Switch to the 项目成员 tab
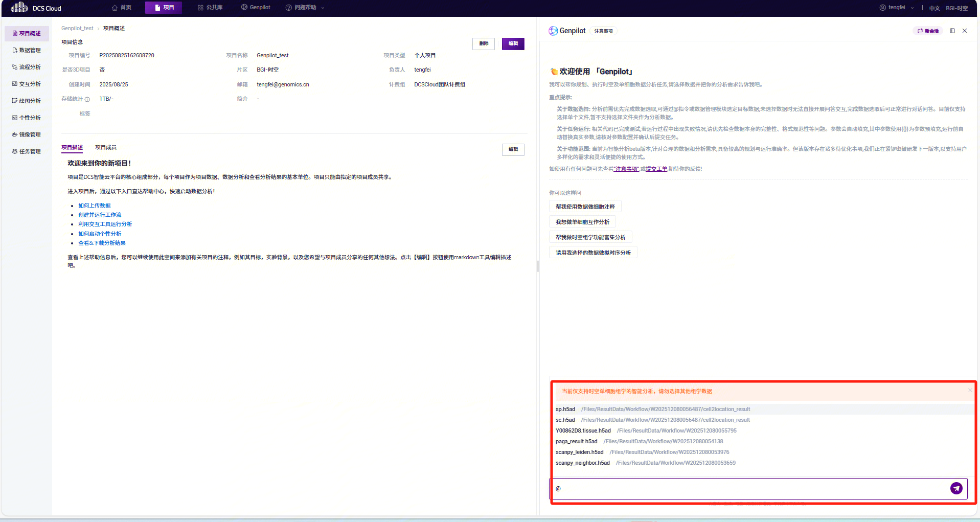Image resolution: width=980 pixels, height=522 pixels. pyautogui.click(x=106, y=147)
